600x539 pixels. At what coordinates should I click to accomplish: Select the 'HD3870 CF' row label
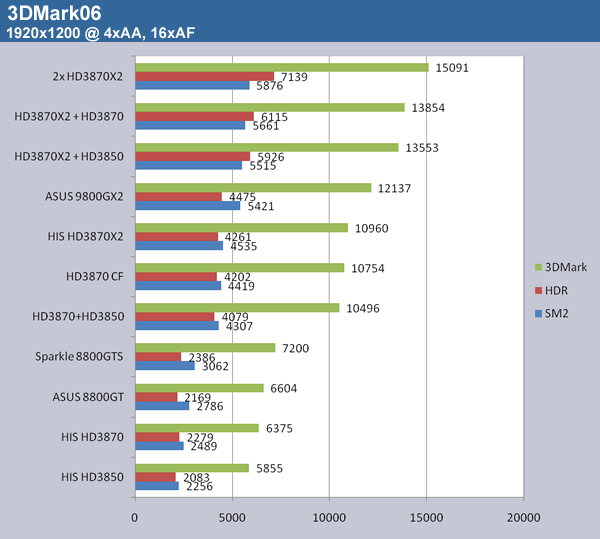(x=95, y=276)
